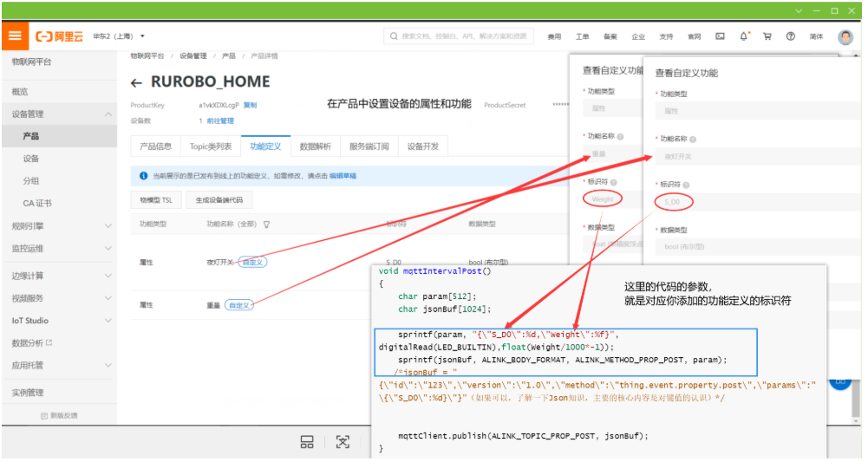
Task: Switch to the 设备开发 tab
Action: [x=423, y=146]
